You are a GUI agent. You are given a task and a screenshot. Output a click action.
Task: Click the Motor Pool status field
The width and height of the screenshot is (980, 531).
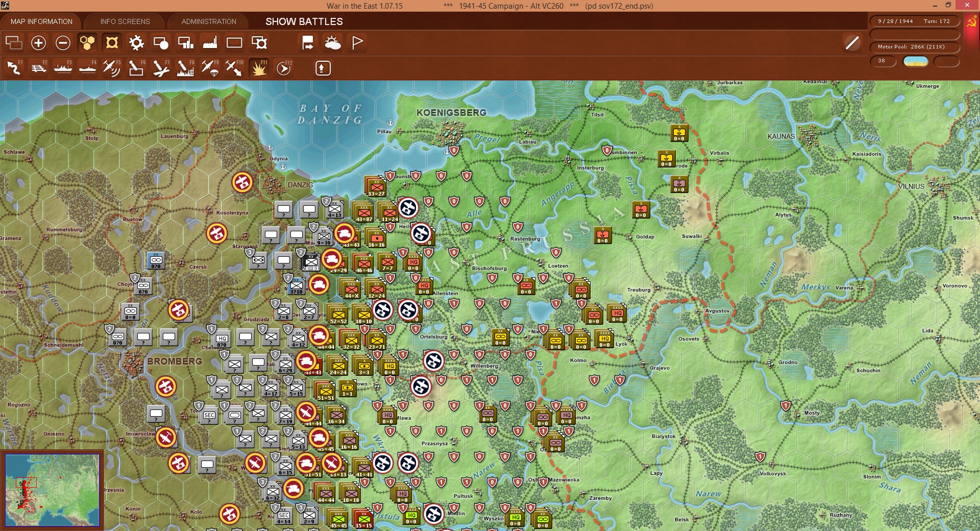pyautogui.click(x=914, y=47)
